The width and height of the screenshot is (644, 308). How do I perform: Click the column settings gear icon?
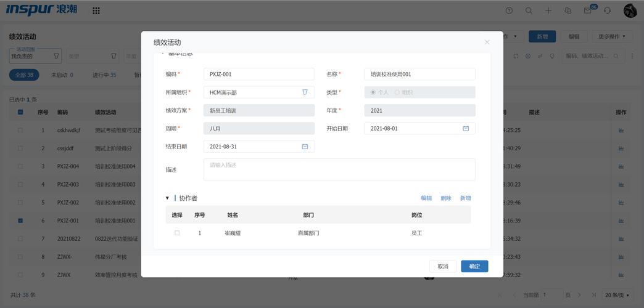click(x=528, y=56)
